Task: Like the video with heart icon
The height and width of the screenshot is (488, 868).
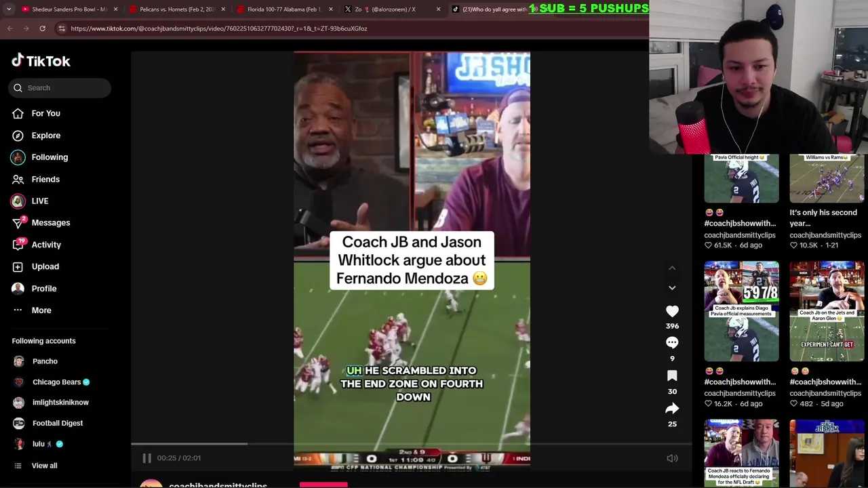Action: pos(672,311)
